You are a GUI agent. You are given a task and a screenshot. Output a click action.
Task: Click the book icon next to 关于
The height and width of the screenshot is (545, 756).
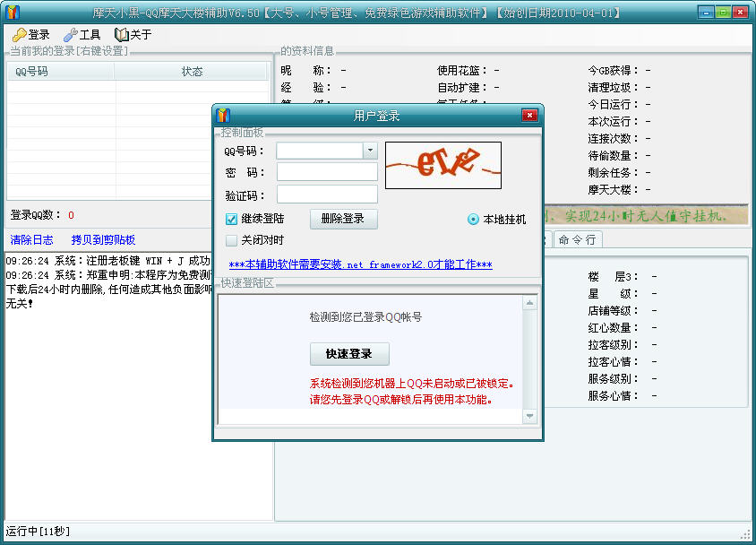tap(122, 35)
